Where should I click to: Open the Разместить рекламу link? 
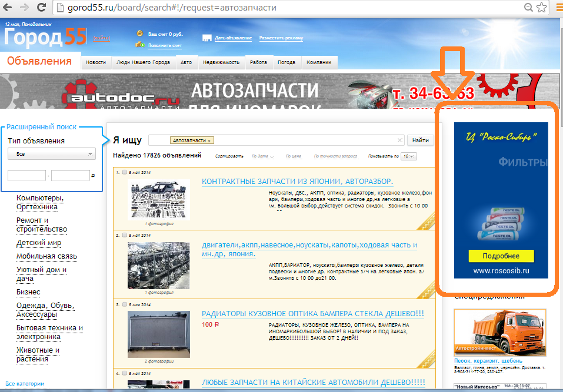pos(281,38)
